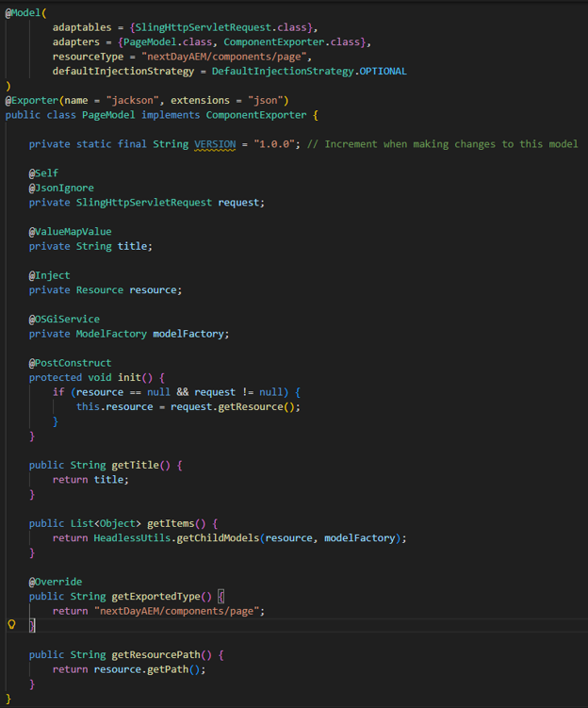The width and height of the screenshot is (588, 708).
Task: Click the resourceType attribute name
Action: point(88,57)
